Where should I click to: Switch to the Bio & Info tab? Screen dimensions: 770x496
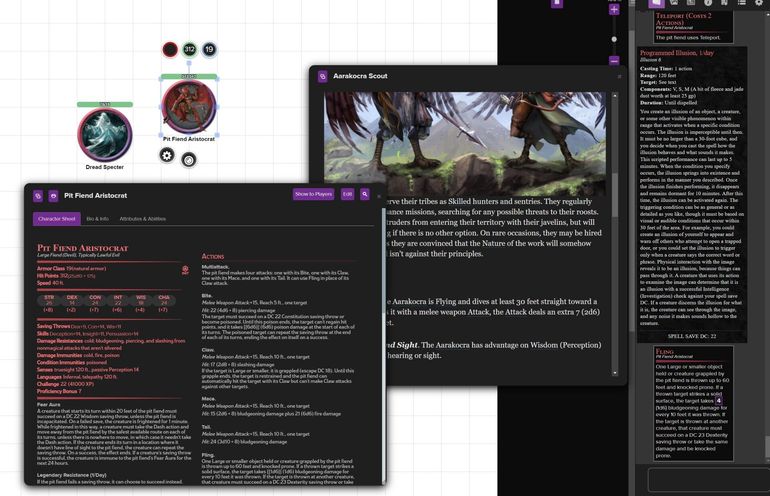tap(98, 219)
